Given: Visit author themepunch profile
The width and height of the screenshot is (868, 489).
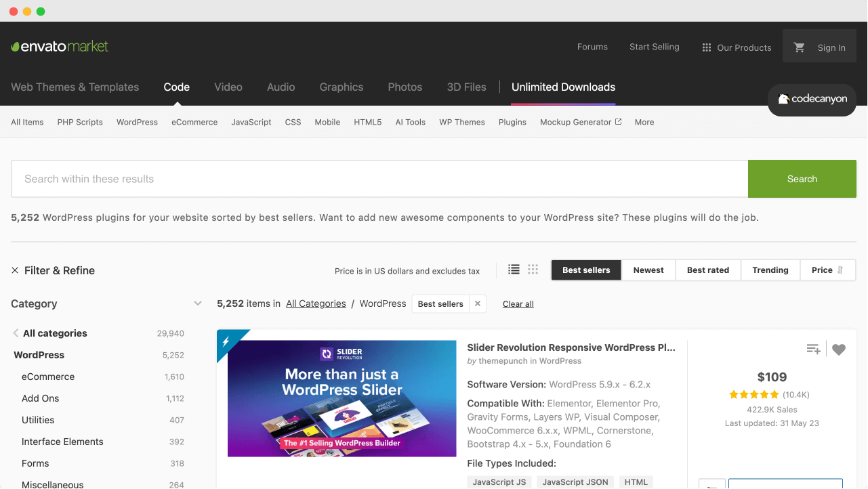Looking at the screenshot, I should click(x=503, y=361).
